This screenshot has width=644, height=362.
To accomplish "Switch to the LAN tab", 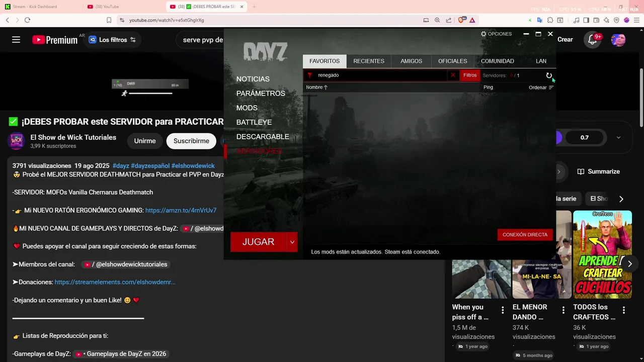I will click(x=541, y=61).
